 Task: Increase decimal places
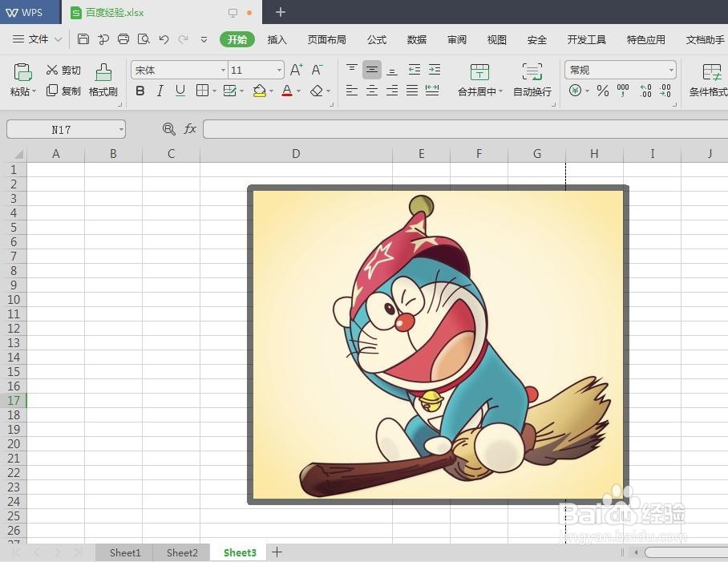tap(645, 91)
